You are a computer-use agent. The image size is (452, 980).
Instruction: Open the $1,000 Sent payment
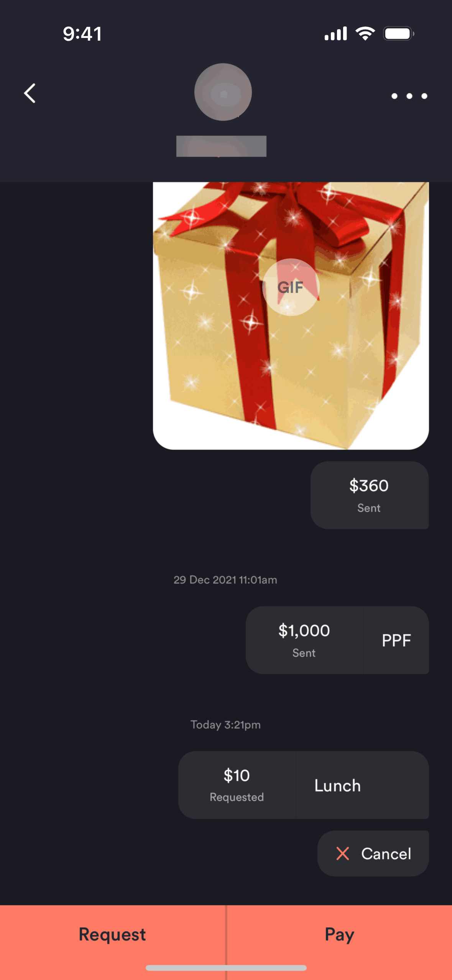point(304,640)
